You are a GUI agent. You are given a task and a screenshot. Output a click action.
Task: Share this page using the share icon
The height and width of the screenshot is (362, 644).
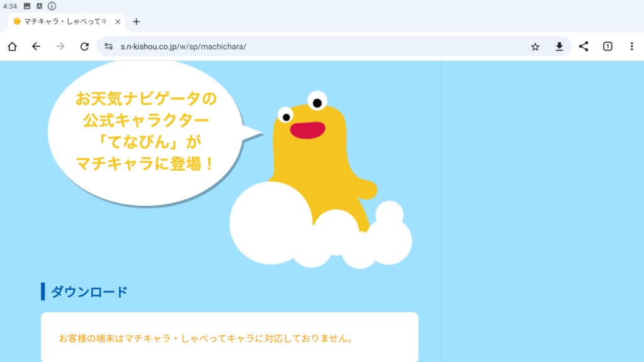[x=584, y=47]
